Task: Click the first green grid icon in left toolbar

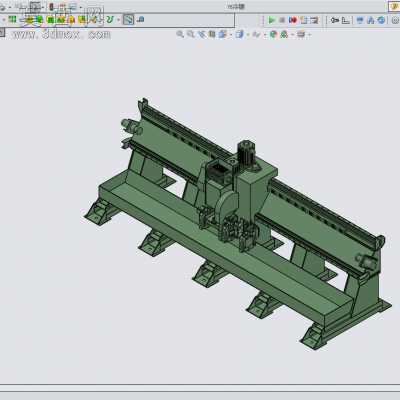Action: pyautogui.click(x=12, y=20)
